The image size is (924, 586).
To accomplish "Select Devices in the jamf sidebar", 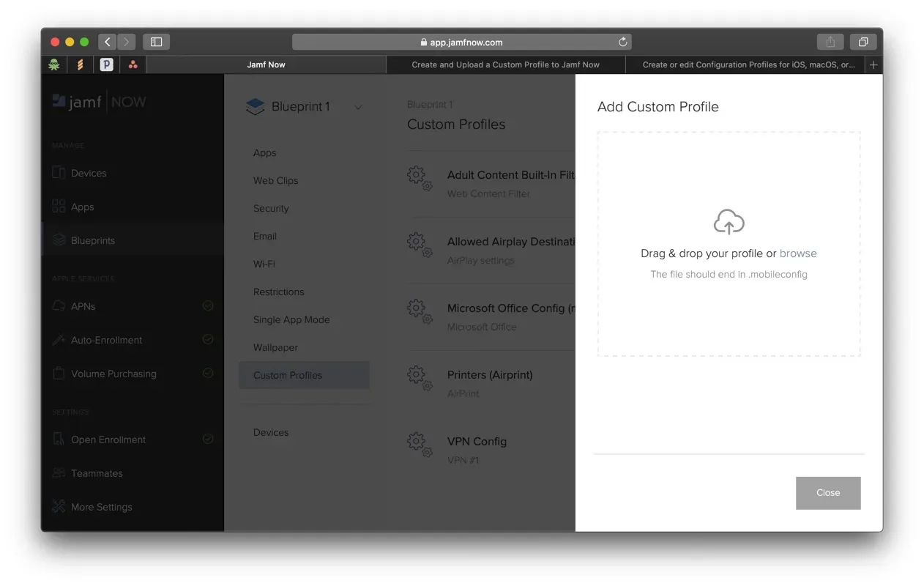I will click(59, 172).
